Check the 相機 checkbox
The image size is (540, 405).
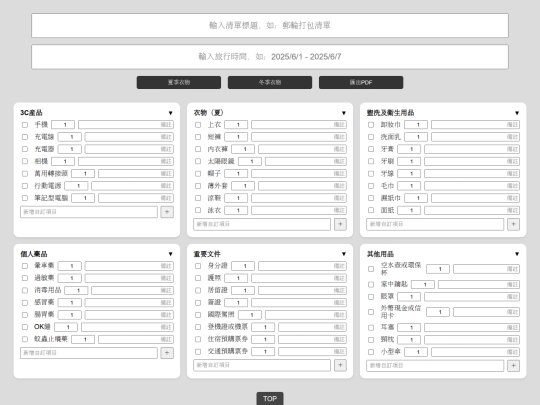pyautogui.click(x=25, y=161)
